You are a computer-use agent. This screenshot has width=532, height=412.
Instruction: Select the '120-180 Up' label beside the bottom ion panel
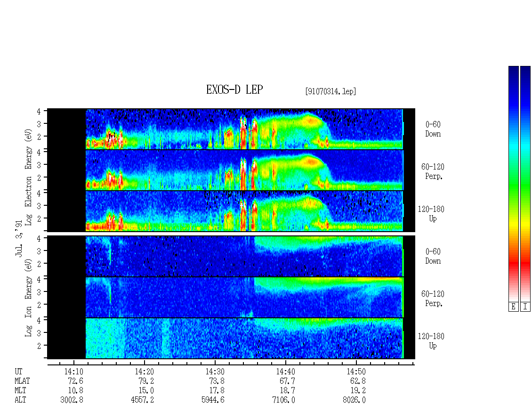(x=431, y=341)
